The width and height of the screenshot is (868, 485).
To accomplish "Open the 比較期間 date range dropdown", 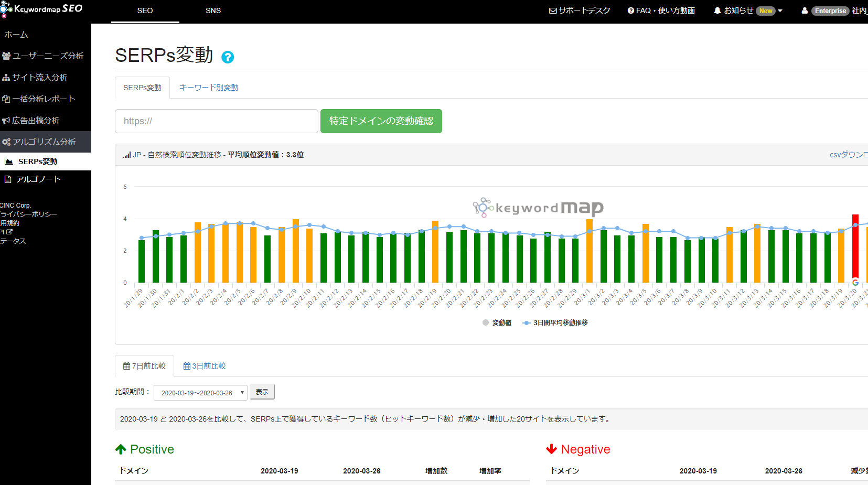I will pyautogui.click(x=200, y=393).
